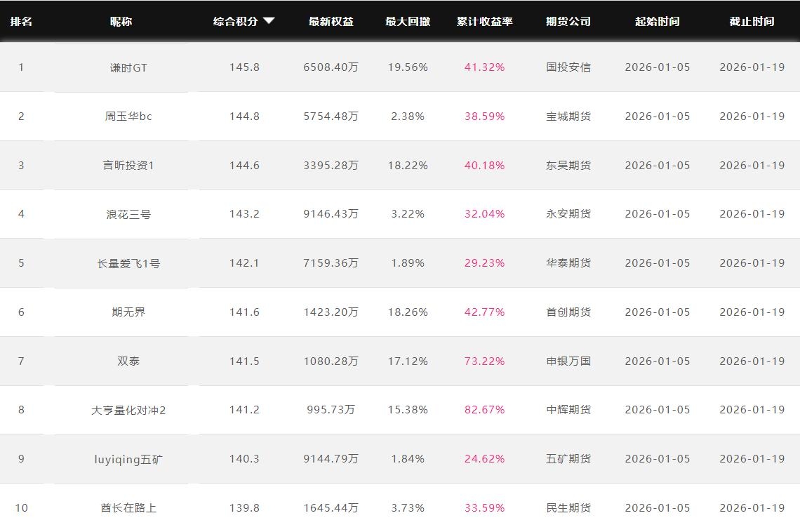
Task: Sort by 最新权益 column header
Action: point(331,21)
